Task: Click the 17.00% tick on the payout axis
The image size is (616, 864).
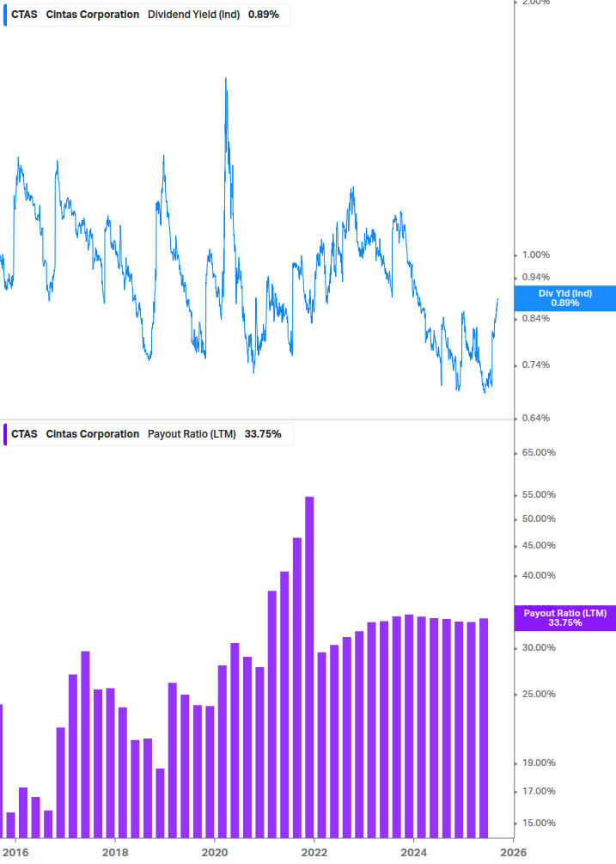Action: click(x=539, y=791)
